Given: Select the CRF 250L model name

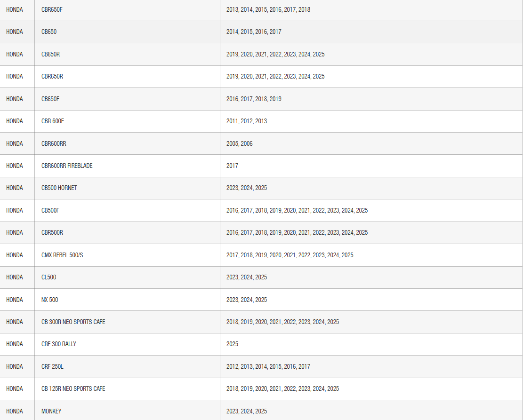Looking at the screenshot, I should tap(52, 366).
